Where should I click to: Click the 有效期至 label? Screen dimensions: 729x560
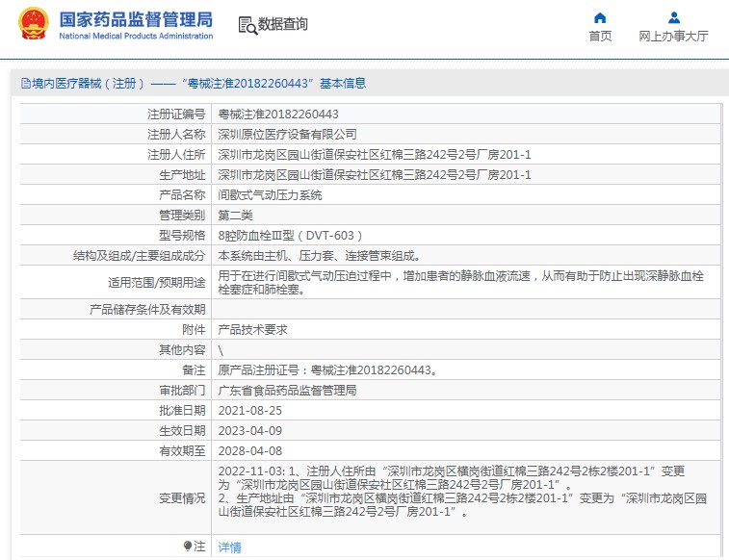point(182,451)
